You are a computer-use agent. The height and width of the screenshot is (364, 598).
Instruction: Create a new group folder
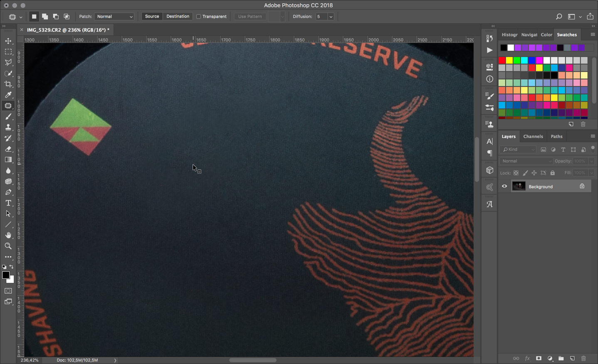click(x=561, y=358)
